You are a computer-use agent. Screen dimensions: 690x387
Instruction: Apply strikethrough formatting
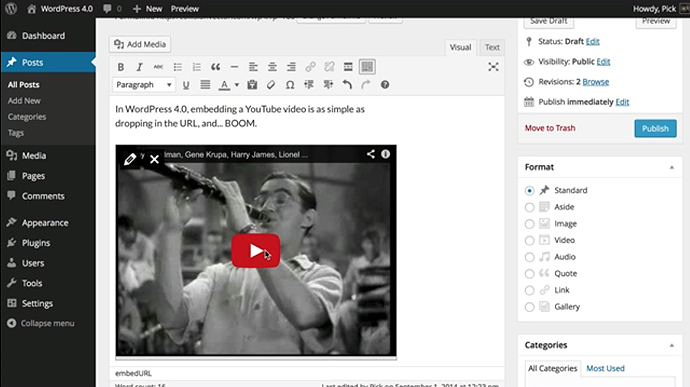[158, 67]
